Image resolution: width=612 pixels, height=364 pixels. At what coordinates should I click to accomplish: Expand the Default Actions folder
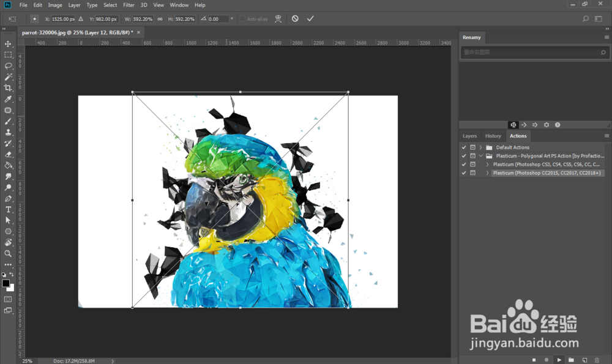pyautogui.click(x=481, y=147)
